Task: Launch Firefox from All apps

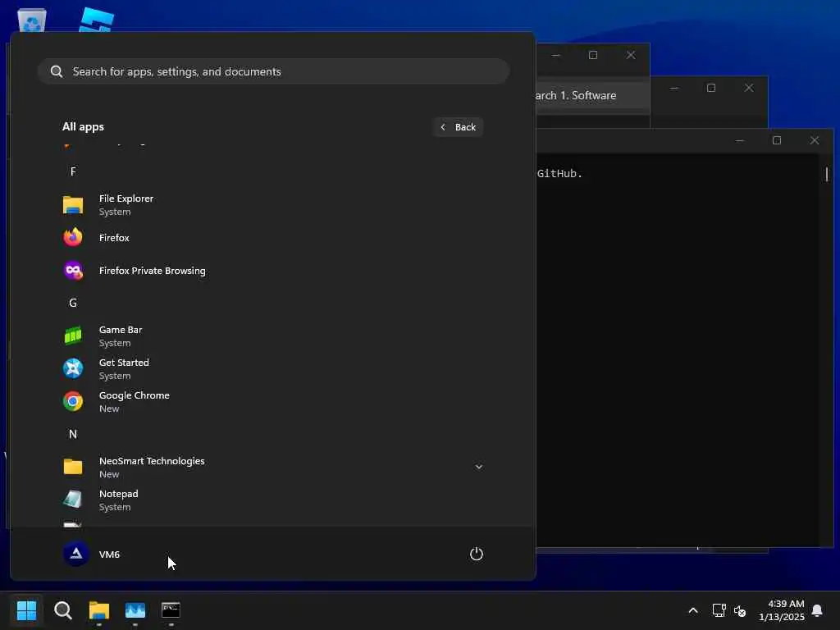Action: click(x=273, y=237)
